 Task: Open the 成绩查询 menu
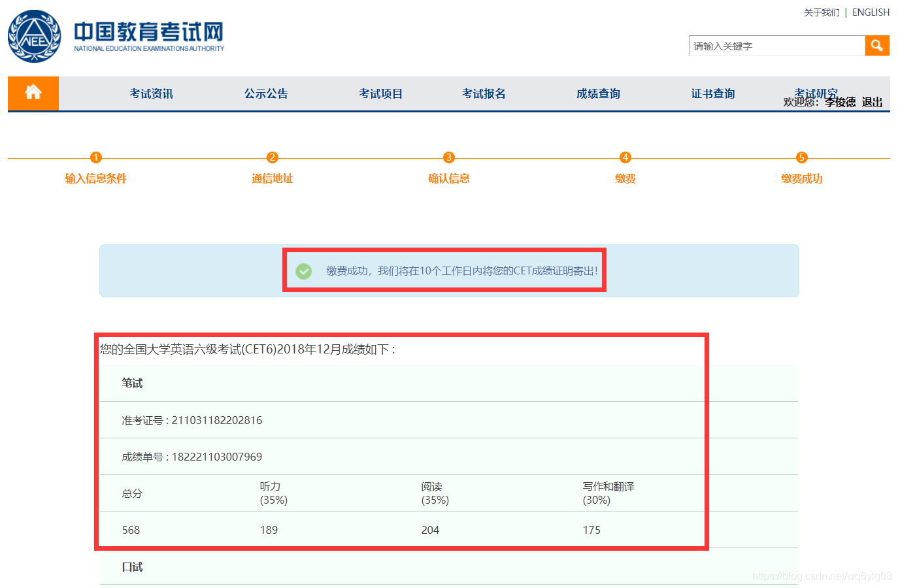click(598, 93)
